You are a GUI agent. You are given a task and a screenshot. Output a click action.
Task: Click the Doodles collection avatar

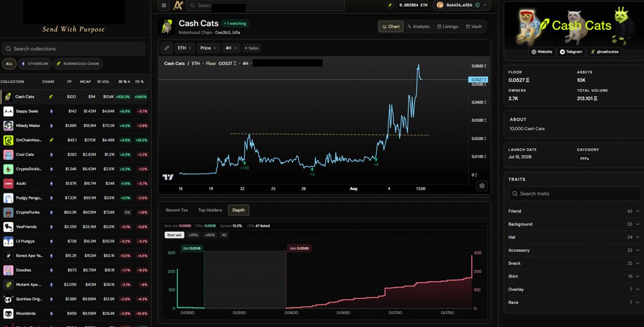click(x=8, y=270)
